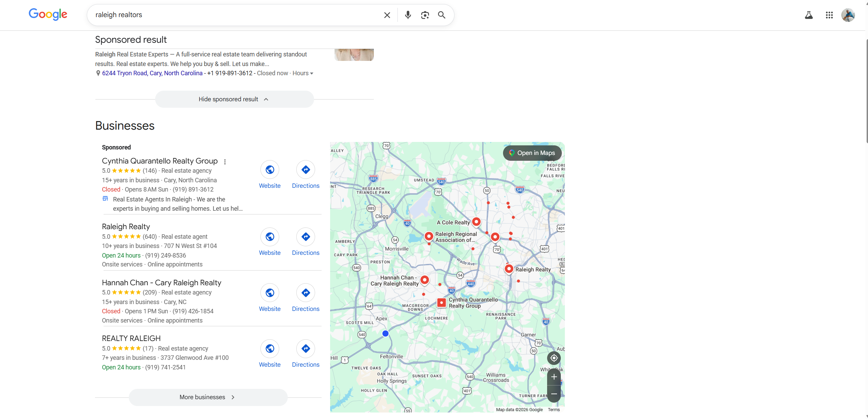Image resolution: width=868 pixels, height=419 pixels.
Task: Open the three-dot menu for Cynthia Quarantello
Action: [x=225, y=161]
